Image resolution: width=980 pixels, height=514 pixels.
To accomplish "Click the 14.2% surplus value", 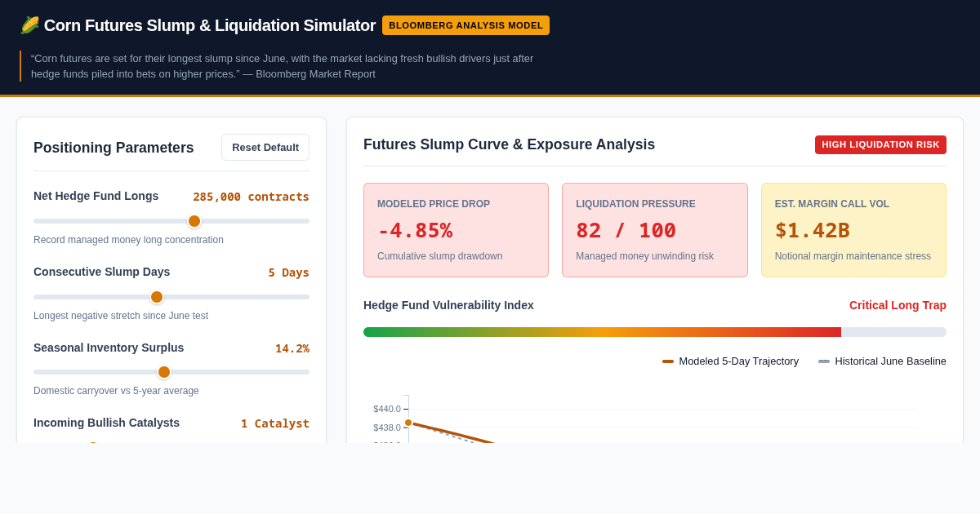I will pos(292,348).
